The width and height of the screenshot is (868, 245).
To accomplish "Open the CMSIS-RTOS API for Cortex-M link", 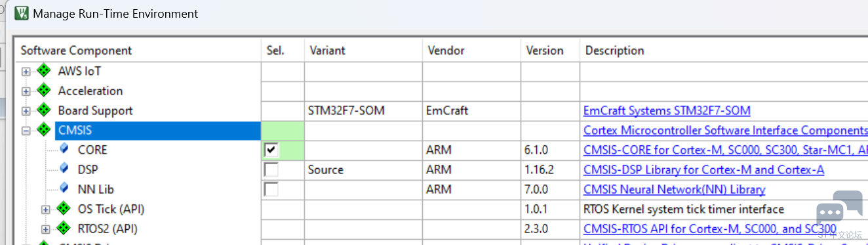I will pos(709,229).
